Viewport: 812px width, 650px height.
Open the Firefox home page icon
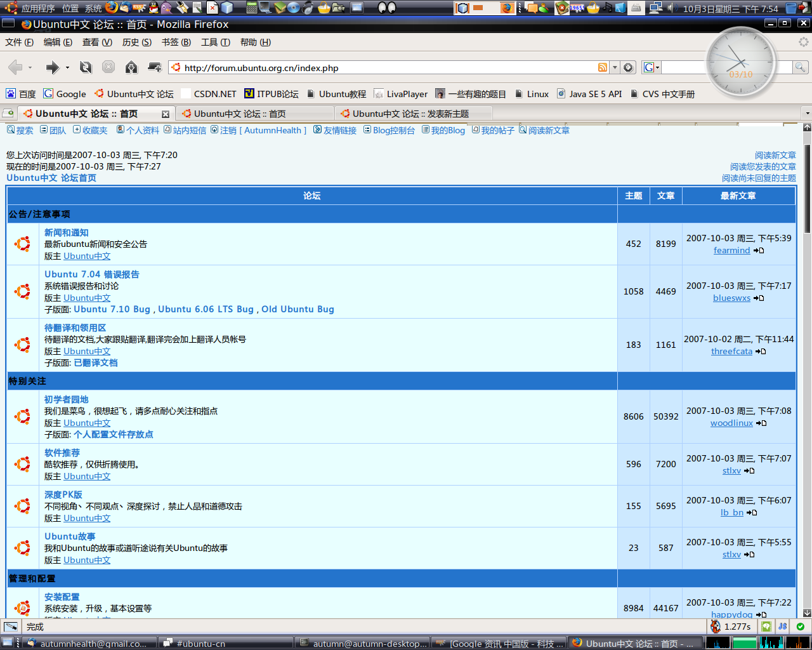point(131,67)
